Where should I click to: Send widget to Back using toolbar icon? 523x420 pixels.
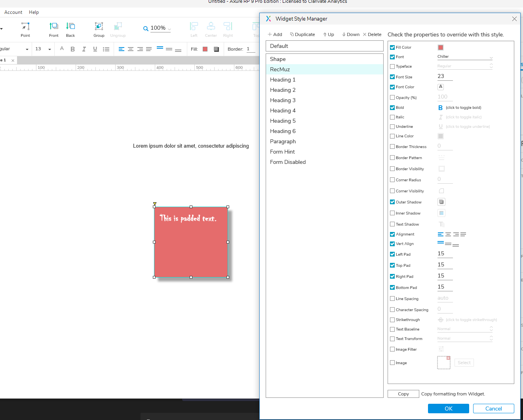coord(70,27)
